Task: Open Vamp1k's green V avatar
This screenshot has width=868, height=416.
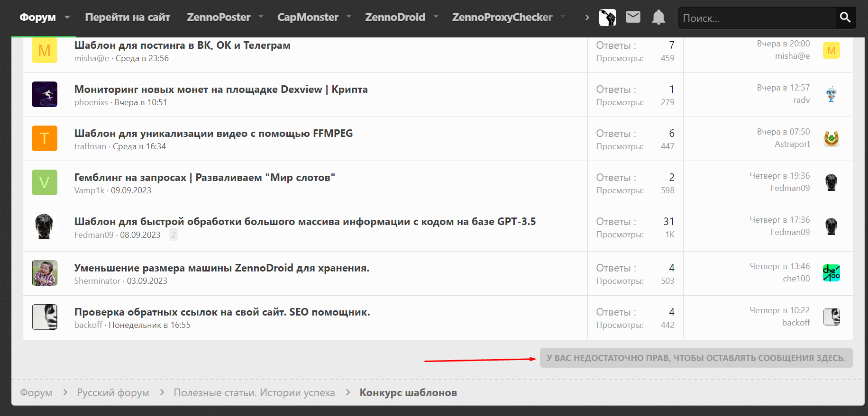Action: 45,182
